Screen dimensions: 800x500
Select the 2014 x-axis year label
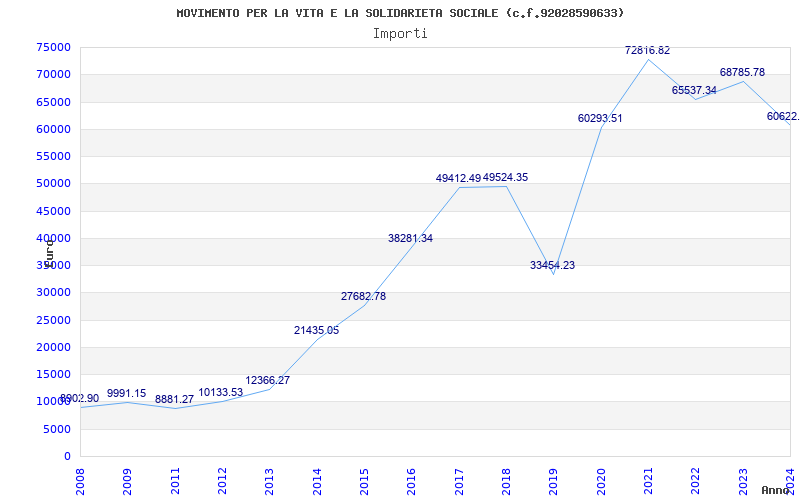(317, 482)
